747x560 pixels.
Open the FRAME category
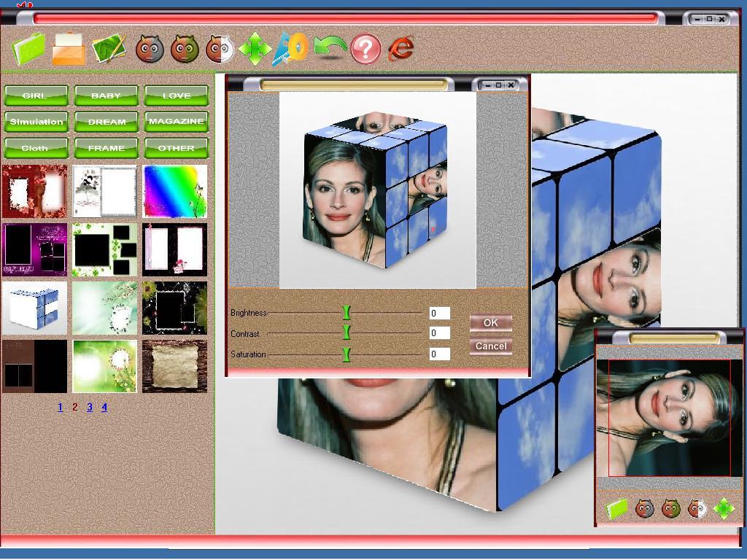(x=107, y=148)
